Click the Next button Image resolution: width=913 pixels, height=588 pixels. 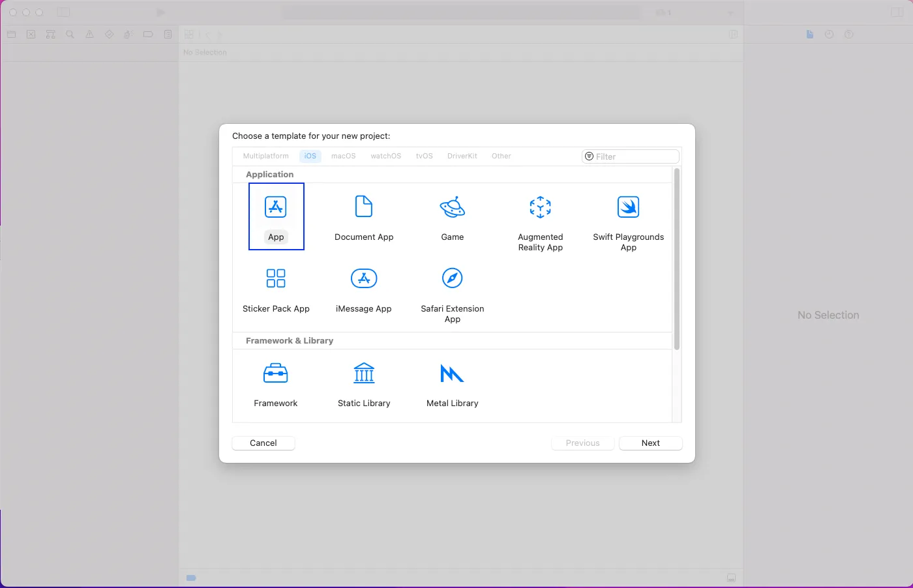pos(651,443)
